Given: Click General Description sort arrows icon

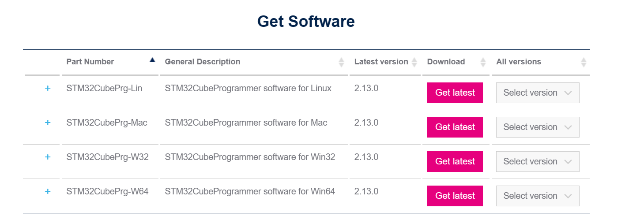Looking at the screenshot, I should (341, 62).
